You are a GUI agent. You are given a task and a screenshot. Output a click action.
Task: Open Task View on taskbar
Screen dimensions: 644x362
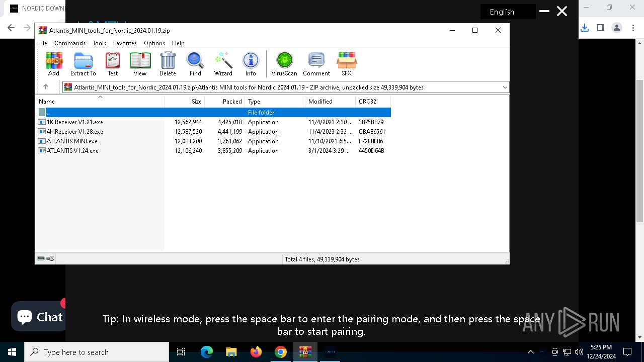pos(181,352)
